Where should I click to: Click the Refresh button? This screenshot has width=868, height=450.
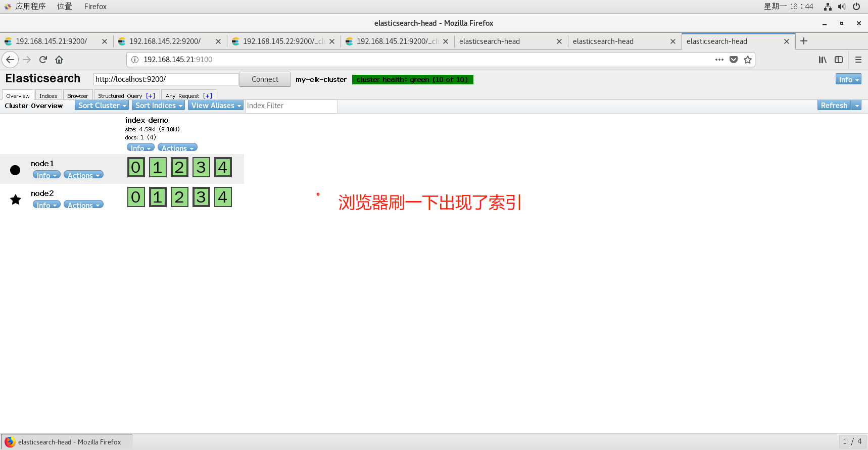(x=834, y=106)
